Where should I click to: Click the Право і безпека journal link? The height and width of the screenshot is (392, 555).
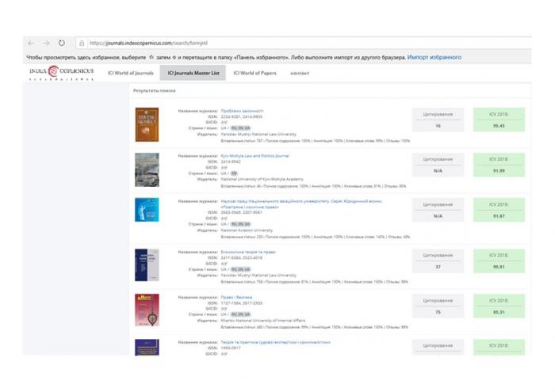pos(236,298)
